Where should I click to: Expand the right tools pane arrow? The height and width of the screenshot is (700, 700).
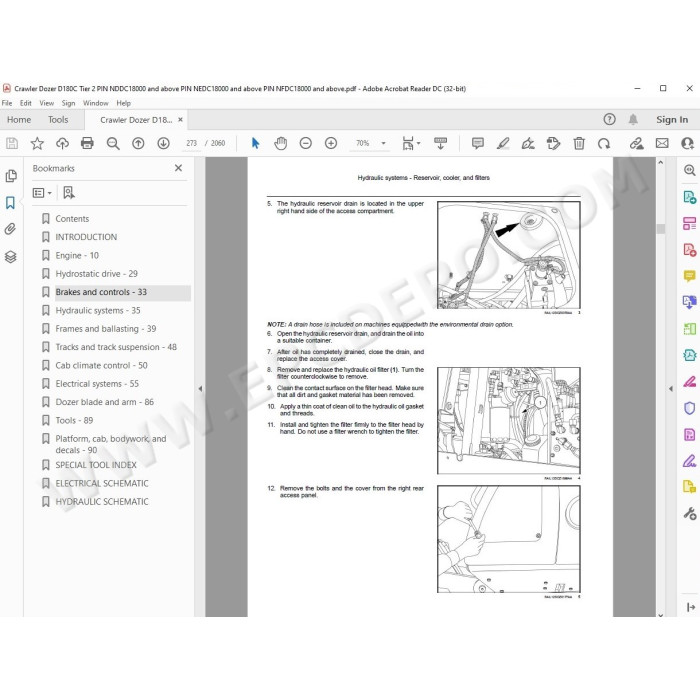coord(671,389)
